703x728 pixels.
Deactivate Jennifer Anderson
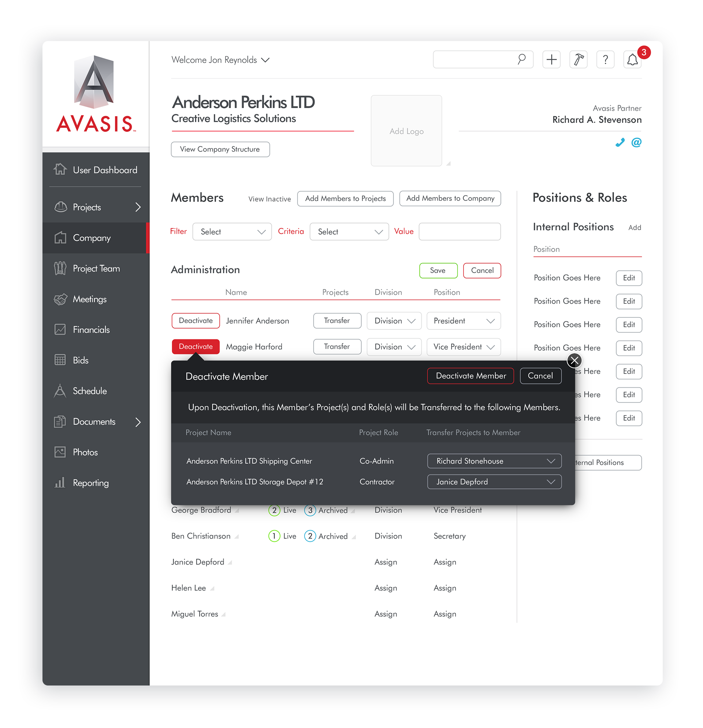coord(196,321)
